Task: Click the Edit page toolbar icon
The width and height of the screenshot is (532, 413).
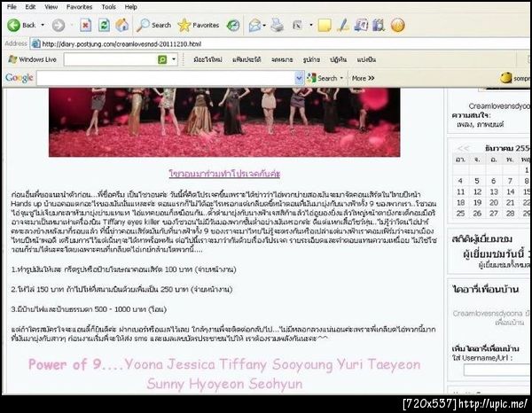Action: click(297, 25)
